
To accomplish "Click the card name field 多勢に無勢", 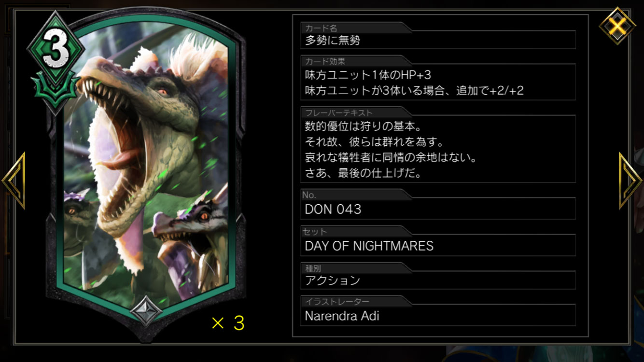I will pos(438,40).
